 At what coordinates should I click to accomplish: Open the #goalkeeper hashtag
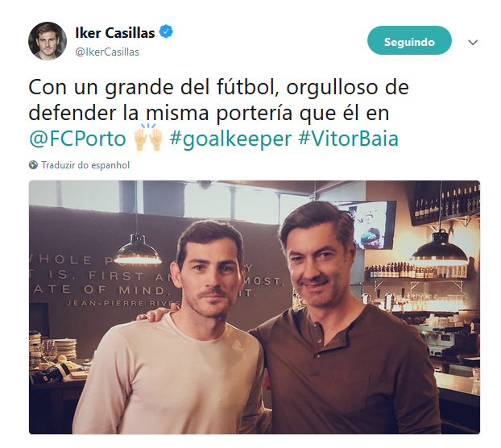point(230,139)
